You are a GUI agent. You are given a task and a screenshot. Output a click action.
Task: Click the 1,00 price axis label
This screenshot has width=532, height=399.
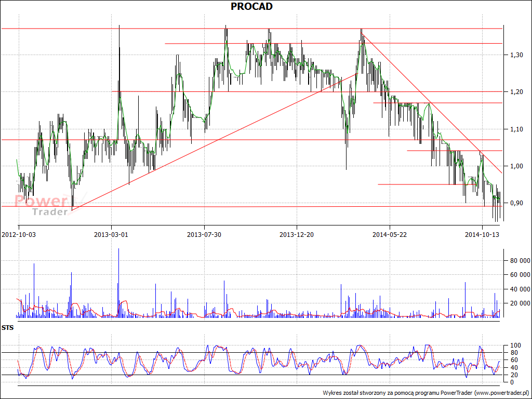tap(516, 166)
